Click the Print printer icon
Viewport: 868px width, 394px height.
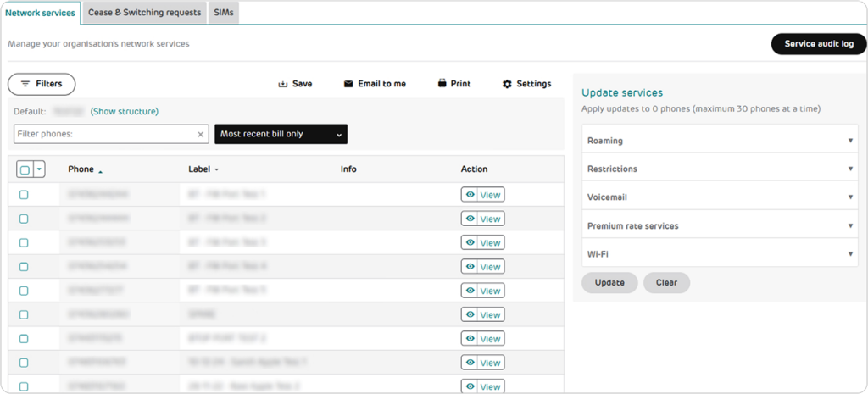tap(442, 84)
